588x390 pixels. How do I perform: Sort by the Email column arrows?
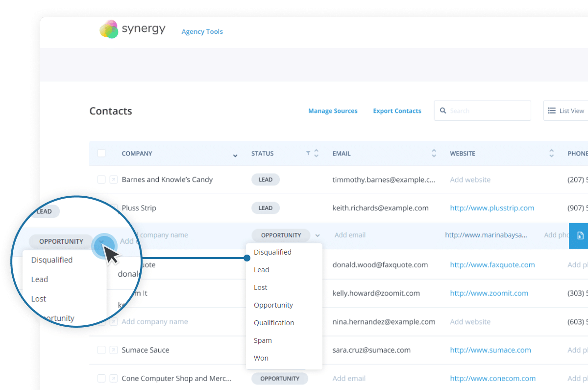(434, 154)
